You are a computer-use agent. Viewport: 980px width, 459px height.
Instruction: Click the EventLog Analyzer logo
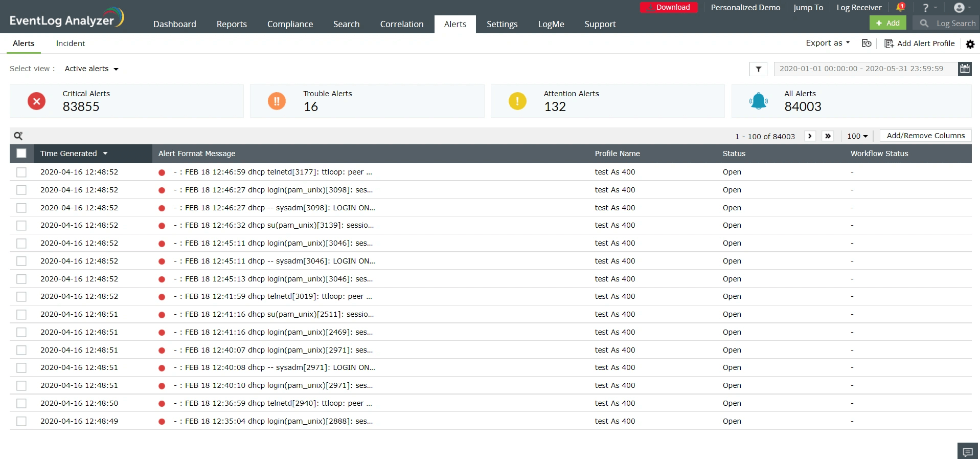click(66, 18)
